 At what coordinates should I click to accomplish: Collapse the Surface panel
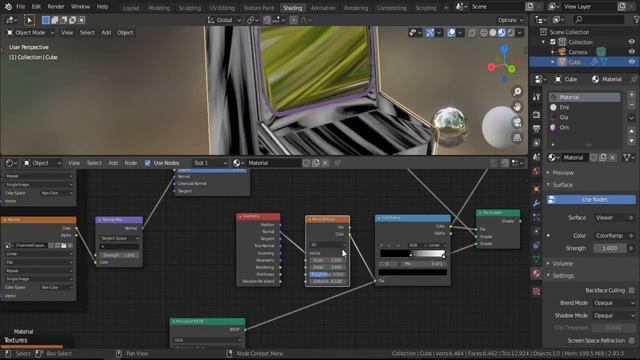[x=562, y=185]
